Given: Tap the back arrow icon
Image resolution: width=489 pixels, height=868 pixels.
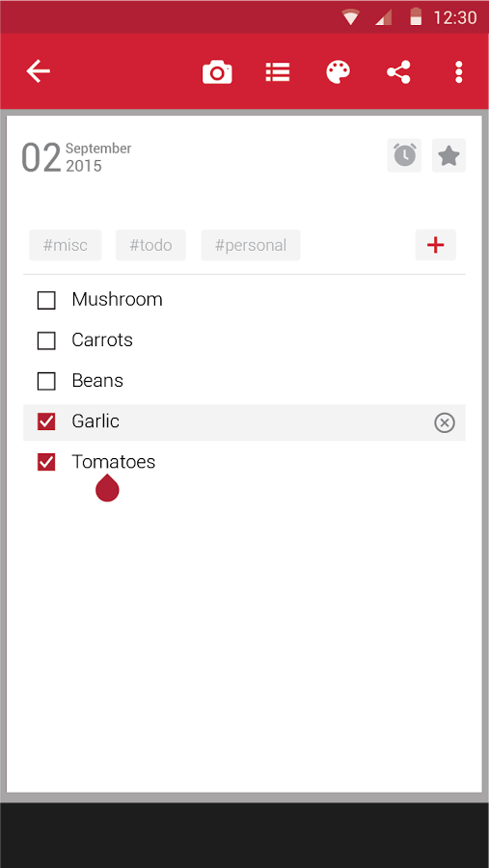Looking at the screenshot, I should point(39,72).
